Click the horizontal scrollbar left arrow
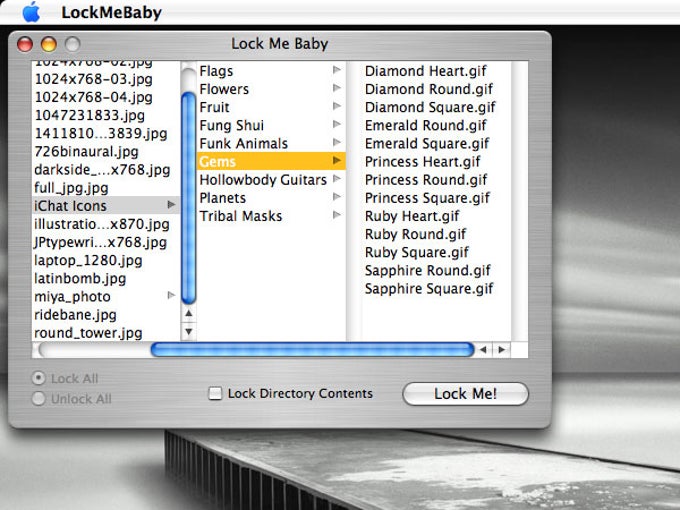Screen dimensions: 680x510 (x=483, y=350)
